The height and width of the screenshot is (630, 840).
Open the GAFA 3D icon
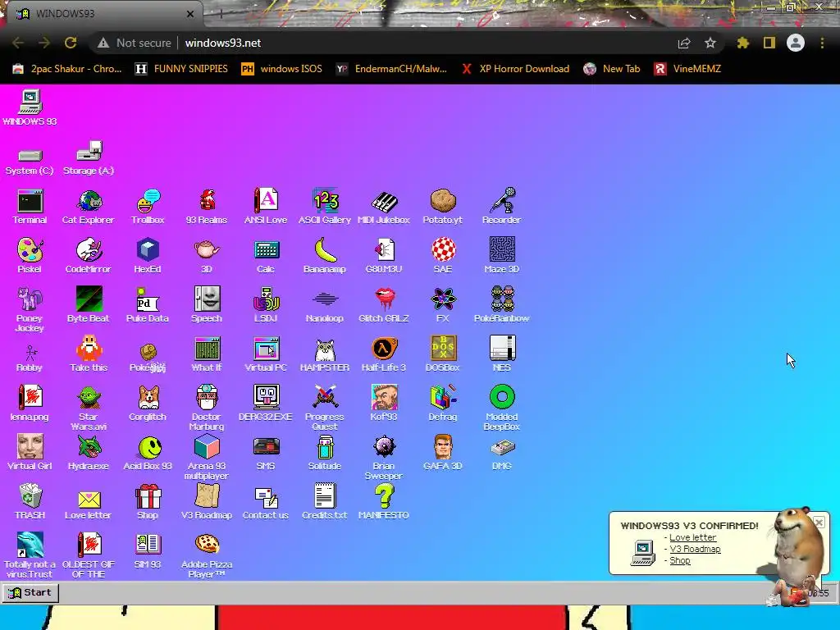pos(443,453)
